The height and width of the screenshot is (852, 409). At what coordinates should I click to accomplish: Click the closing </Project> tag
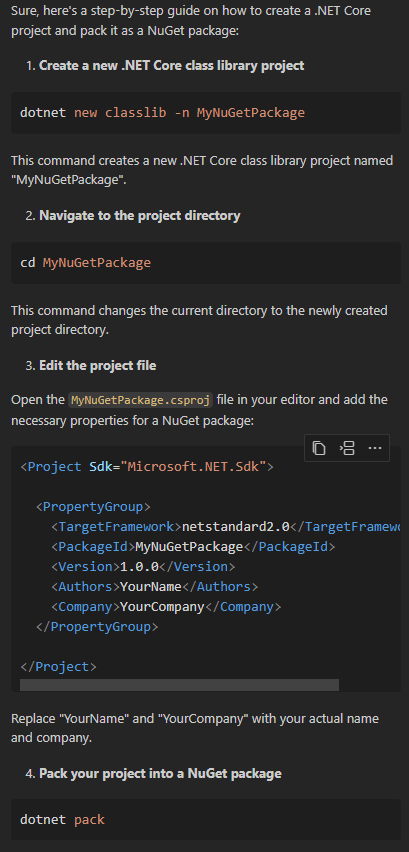[58, 667]
